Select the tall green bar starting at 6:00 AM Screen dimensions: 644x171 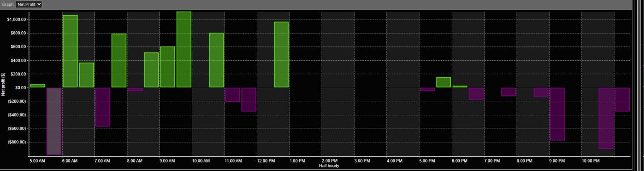coord(70,51)
